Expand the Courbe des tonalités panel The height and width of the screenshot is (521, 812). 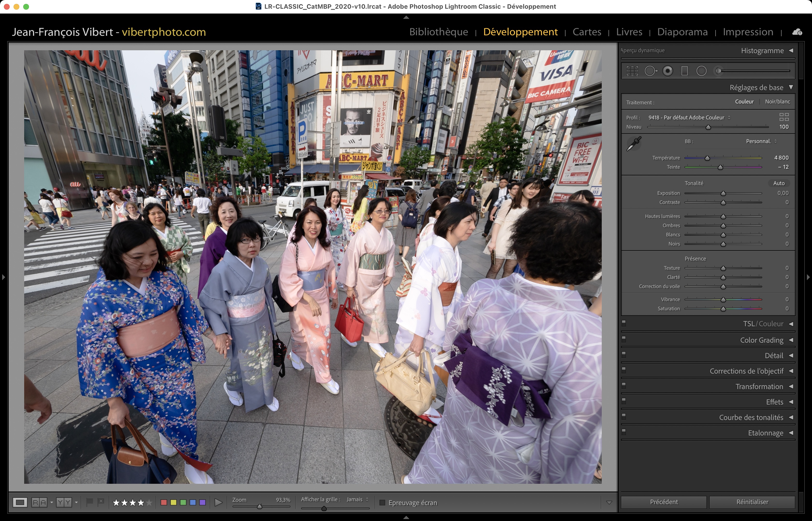click(751, 418)
